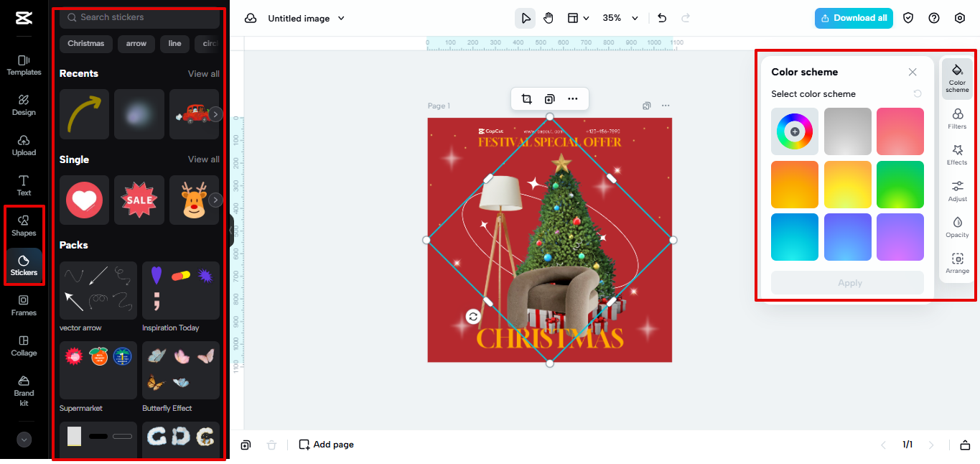Show more Recents stickers with right chevron
This screenshot has height=464, width=980.
pos(215,114)
